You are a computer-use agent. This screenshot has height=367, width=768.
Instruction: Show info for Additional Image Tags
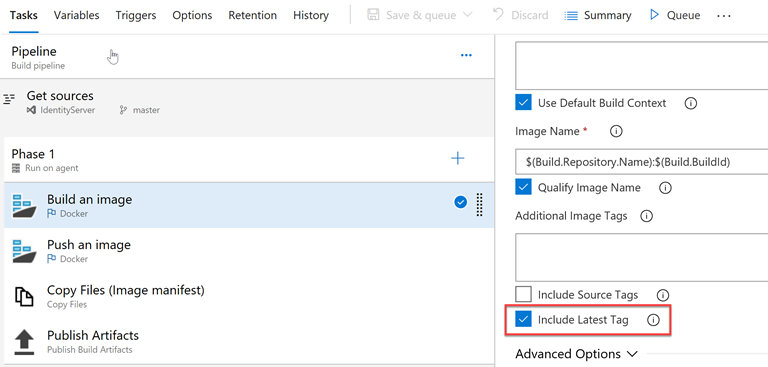647,216
